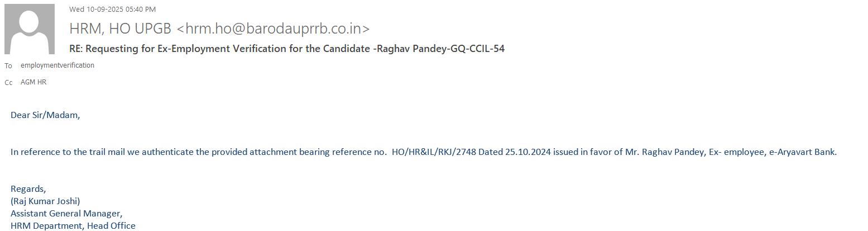Click the sender email address hrm.ho@barodauprrb.co.in
Screen dimensions: 868x231
pos(272,29)
